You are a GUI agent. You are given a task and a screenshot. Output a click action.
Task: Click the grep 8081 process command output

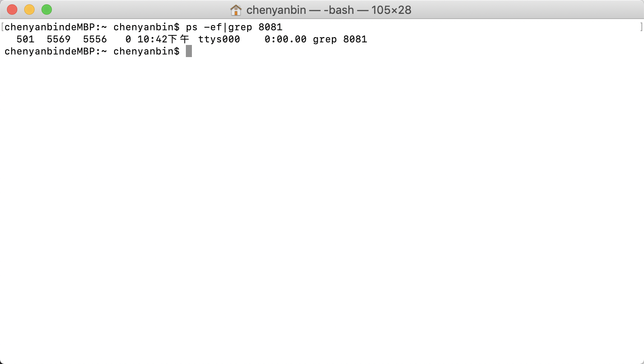[340, 39]
